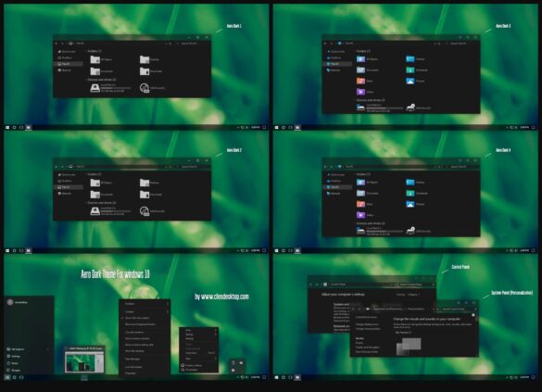Screen dimensions: 542x392
Task: Open Music folder icon in Aero Dark 3
Action: 360,81
